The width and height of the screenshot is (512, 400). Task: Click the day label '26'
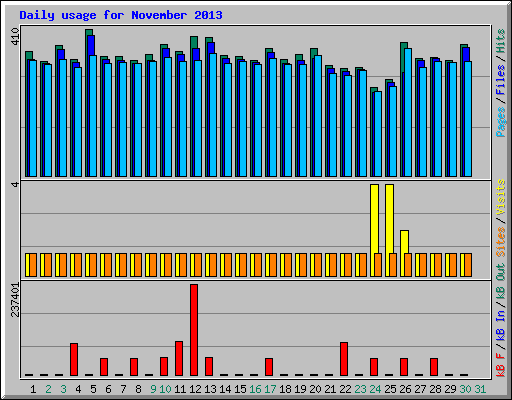405,389
